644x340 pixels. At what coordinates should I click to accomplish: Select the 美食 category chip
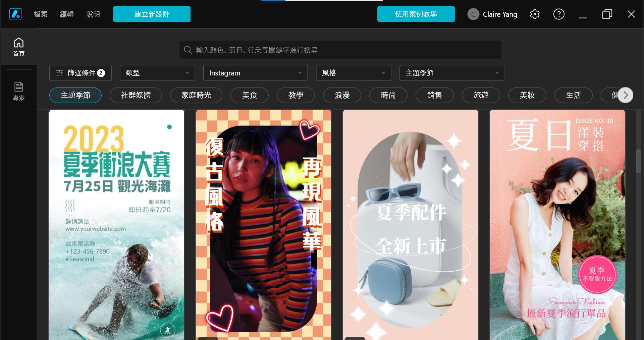250,95
